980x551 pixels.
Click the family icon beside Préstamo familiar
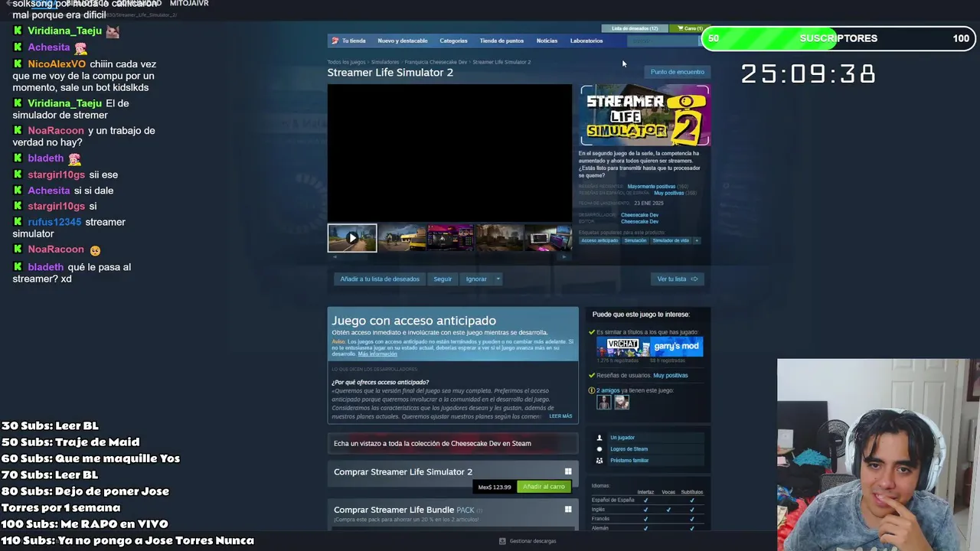coord(599,461)
